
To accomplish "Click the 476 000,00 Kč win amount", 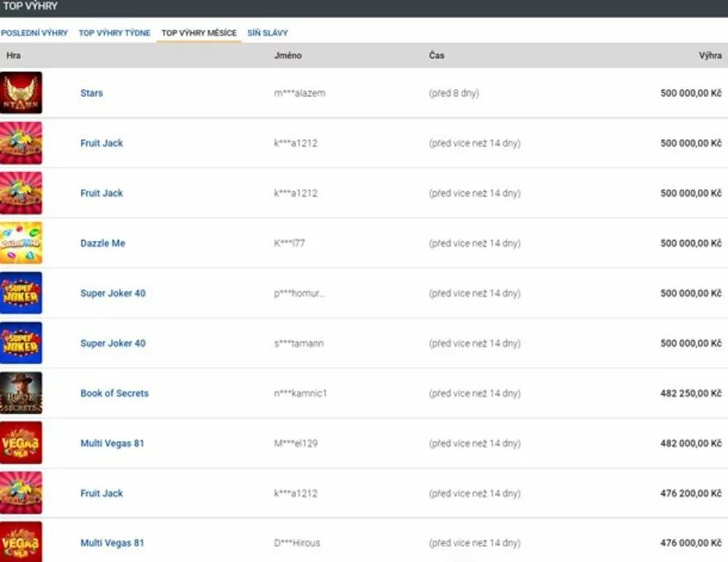I will [691, 543].
